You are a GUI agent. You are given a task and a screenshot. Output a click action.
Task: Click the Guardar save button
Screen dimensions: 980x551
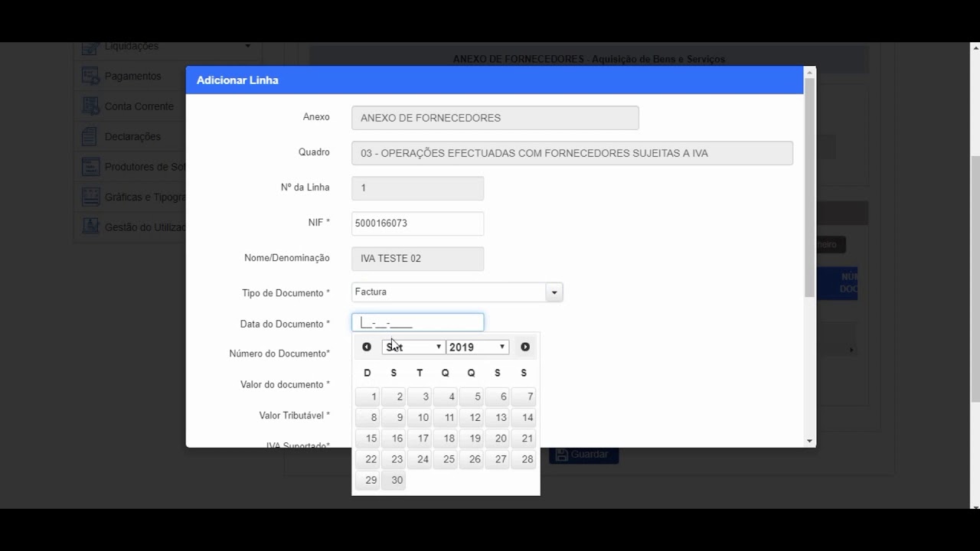point(583,455)
